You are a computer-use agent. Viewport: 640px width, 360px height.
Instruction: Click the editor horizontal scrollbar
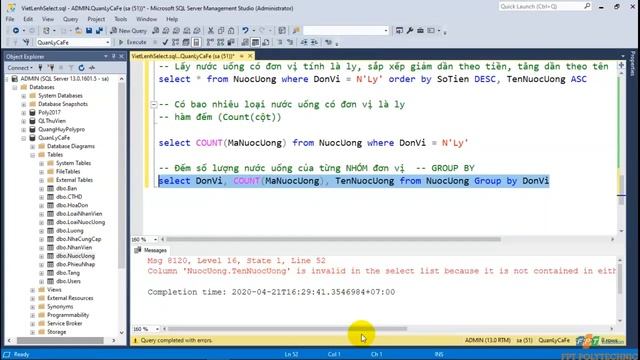click(333, 239)
